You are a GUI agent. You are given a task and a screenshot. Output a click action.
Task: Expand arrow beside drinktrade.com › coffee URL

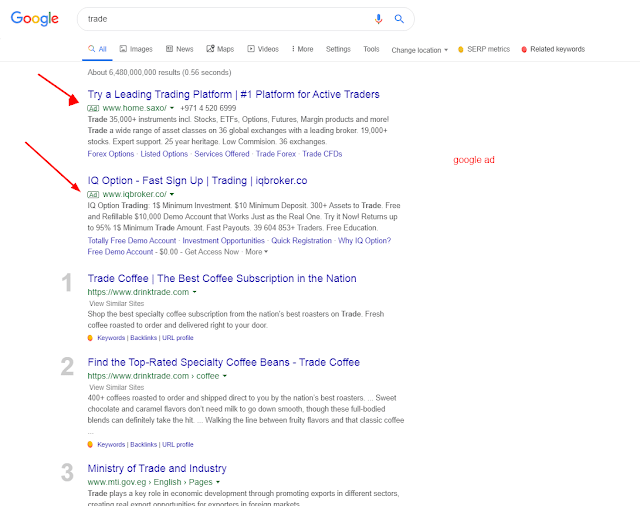225,376
